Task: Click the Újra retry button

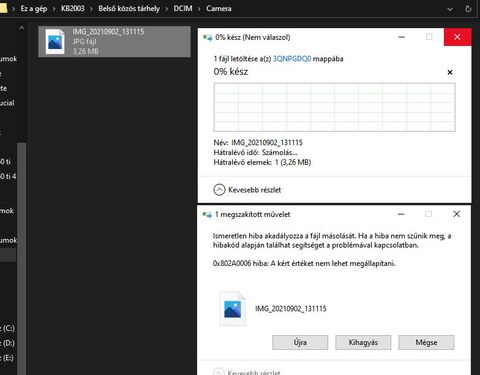Action: 300,342
